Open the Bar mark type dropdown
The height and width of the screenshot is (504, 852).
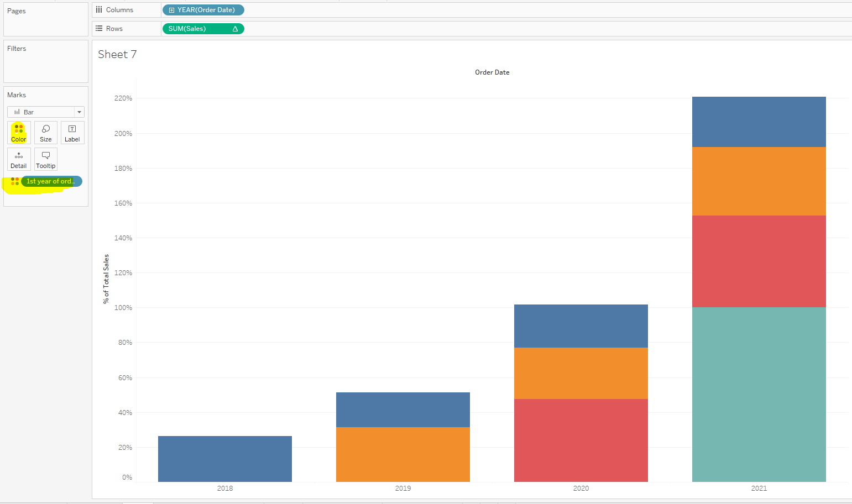(46, 112)
